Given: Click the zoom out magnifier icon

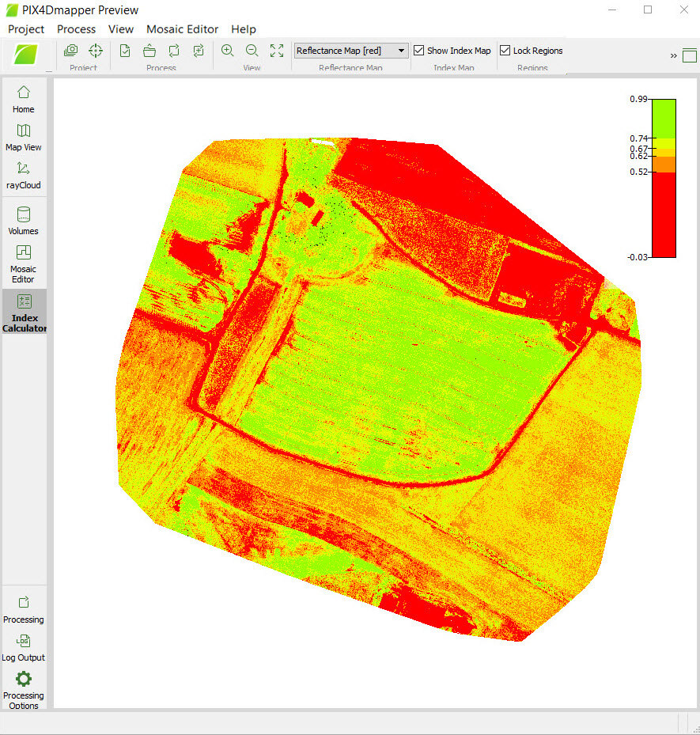Looking at the screenshot, I should [x=252, y=51].
